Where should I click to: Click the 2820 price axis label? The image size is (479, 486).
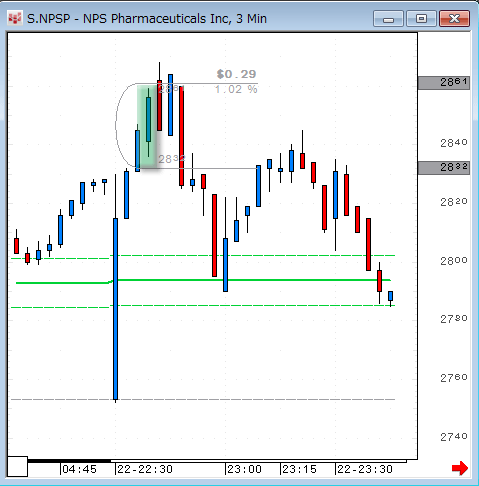[454, 202]
